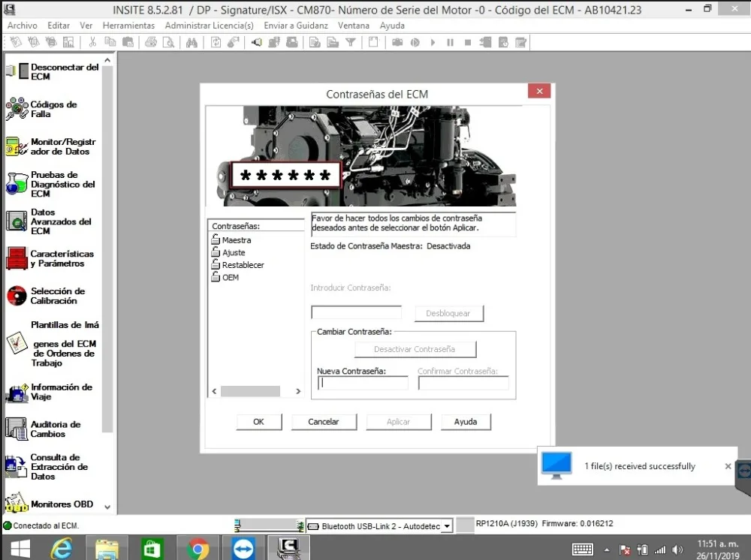Click Desactivar Contraseña button
This screenshot has height=560, width=751.
(415, 349)
